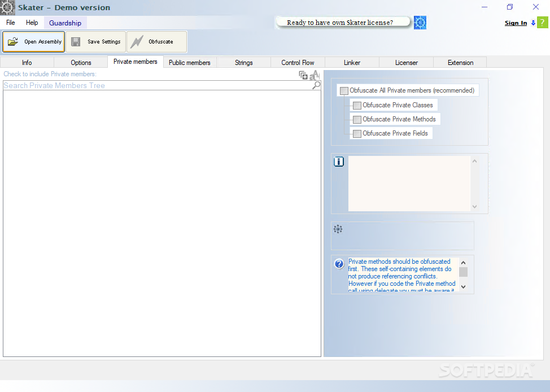Switch to the Public members tab
Screen dimensions: 550x392
tap(190, 63)
